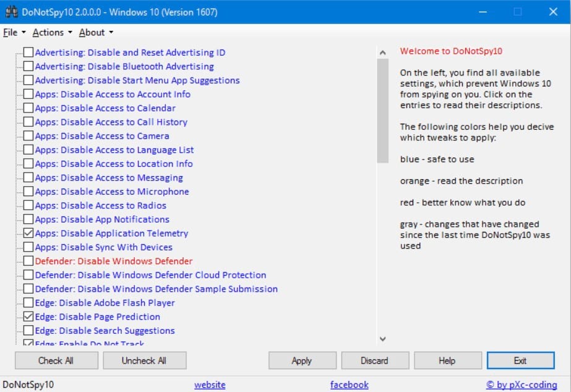Click the About menu dropdown arrow
The height and width of the screenshot is (392, 571).
pos(111,32)
